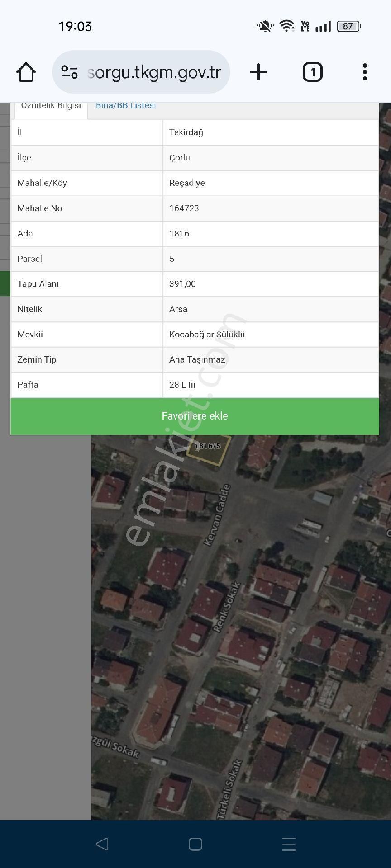Open a new tab with plus icon

258,72
